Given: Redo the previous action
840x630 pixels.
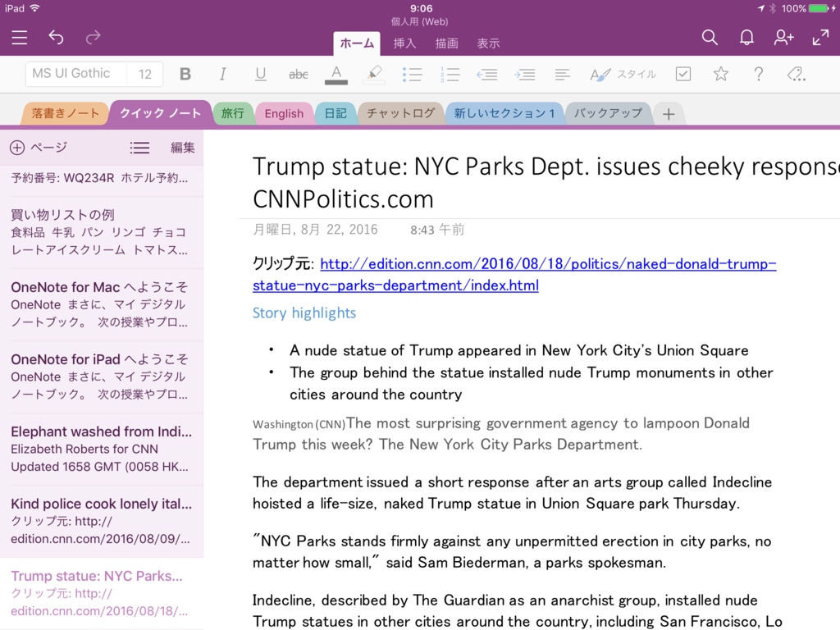Looking at the screenshot, I should point(93,37).
